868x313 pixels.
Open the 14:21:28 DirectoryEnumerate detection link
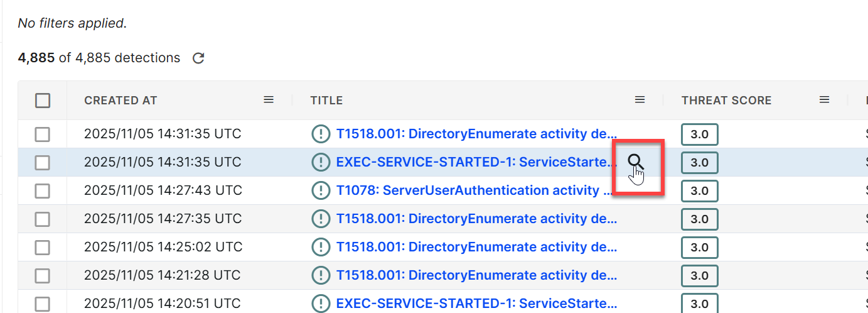point(477,275)
